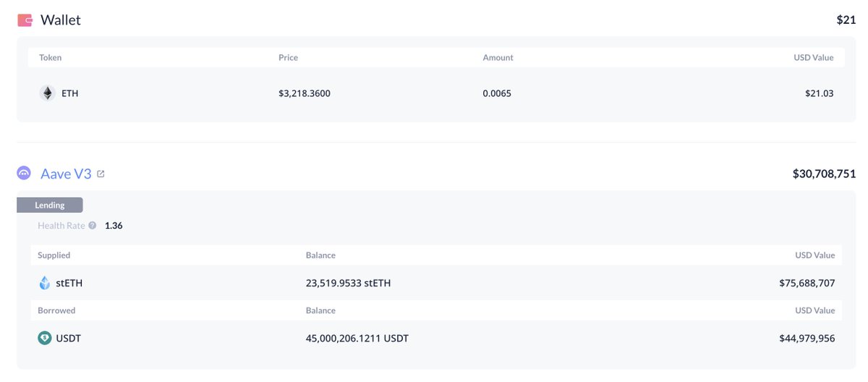This screenshot has height=382, width=868.
Task: Click the wallet USD Value column header
Action: [813, 58]
